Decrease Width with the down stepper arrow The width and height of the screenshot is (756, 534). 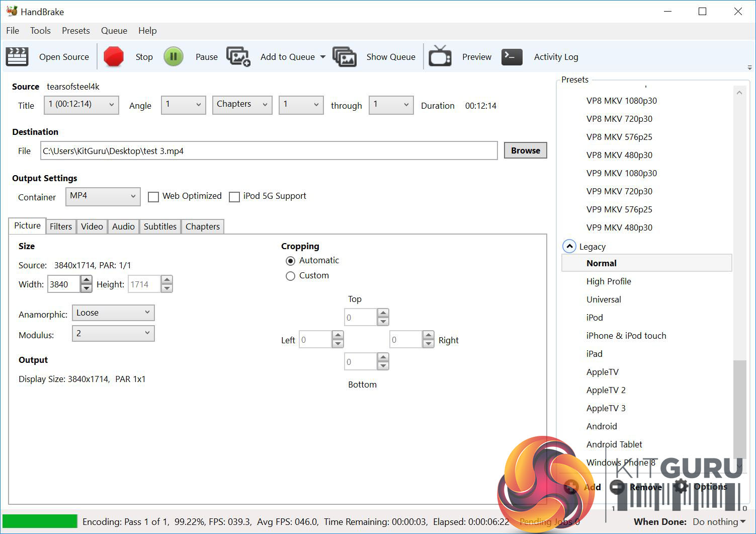point(87,288)
